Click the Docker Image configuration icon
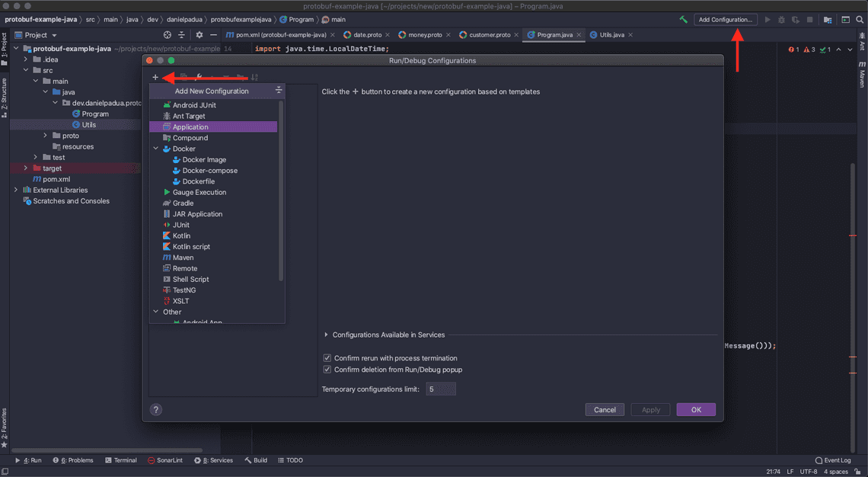 176,159
